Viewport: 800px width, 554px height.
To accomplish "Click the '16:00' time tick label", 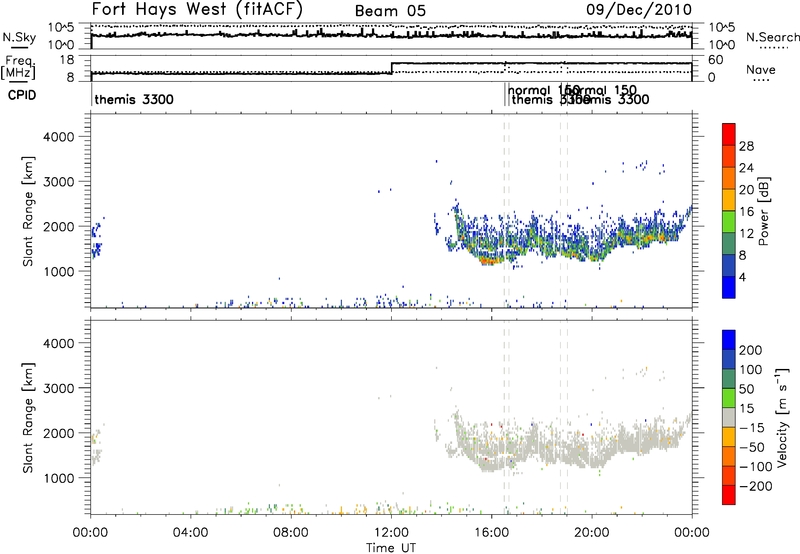I will 491,533.
